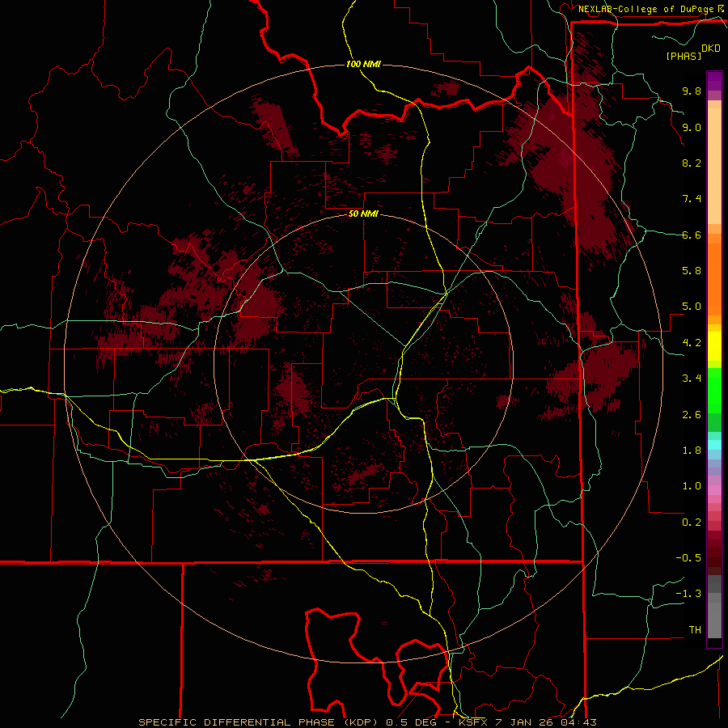Click the 0.2 legend value
Viewport: 728px width, 728px height.
(x=692, y=523)
